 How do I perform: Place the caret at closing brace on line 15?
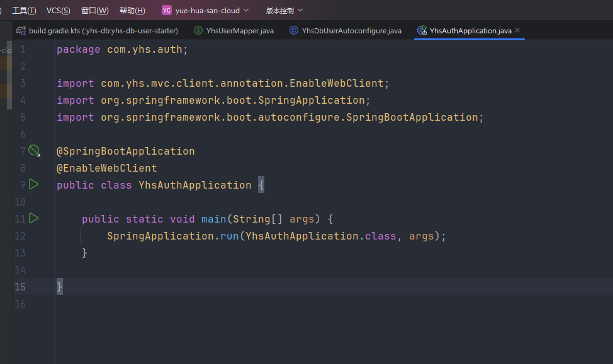click(x=59, y=287)
